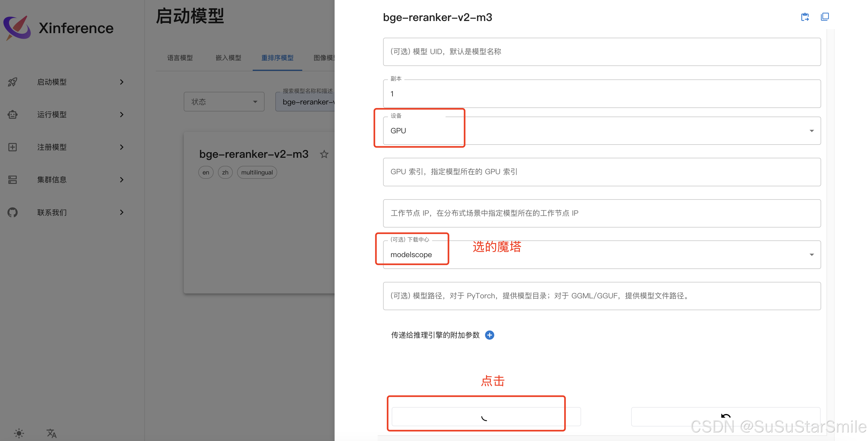Click the panel's vertical scrollbar
The height and width of the screenshot is (441, 868).
830,232
